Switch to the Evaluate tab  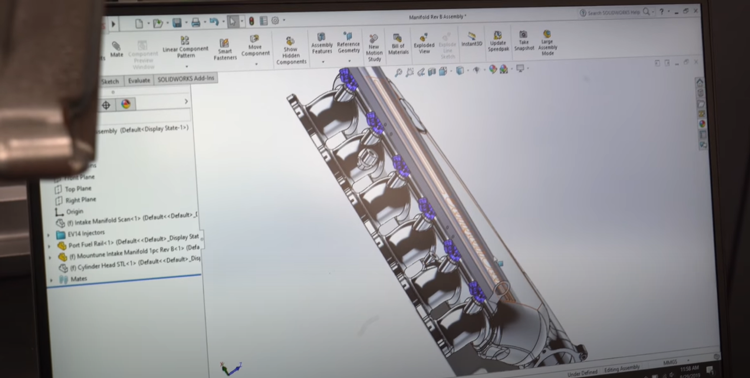point(139,80)
